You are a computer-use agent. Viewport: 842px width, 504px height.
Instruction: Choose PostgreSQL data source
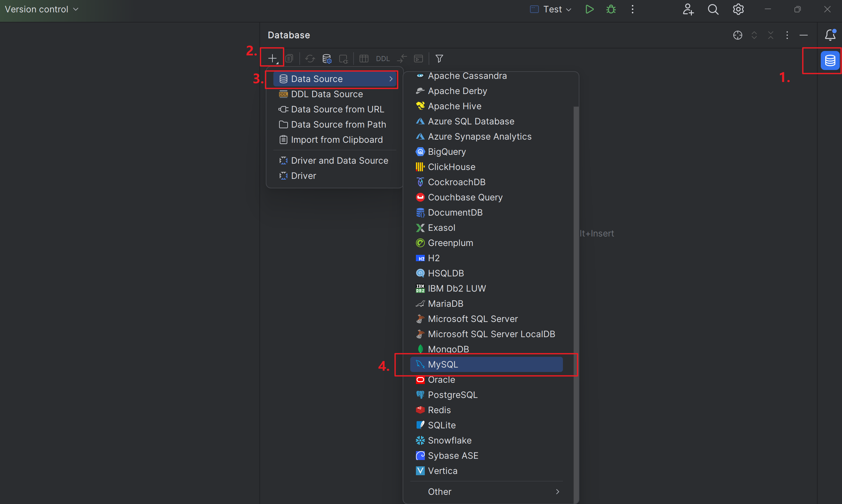tap(453, 395)
